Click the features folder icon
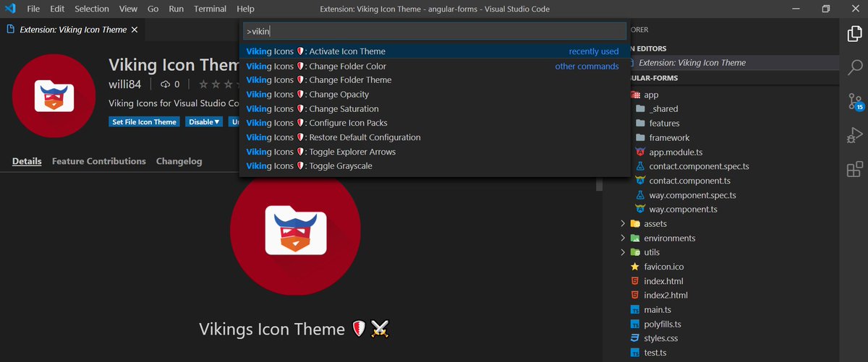 point(639,124)
